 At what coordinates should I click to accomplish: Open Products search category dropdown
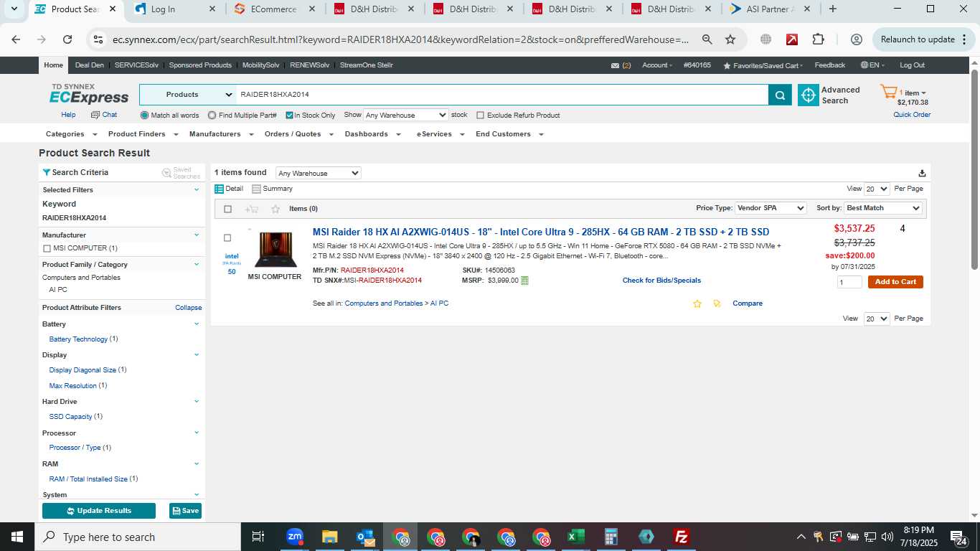(x=188, y=95)
